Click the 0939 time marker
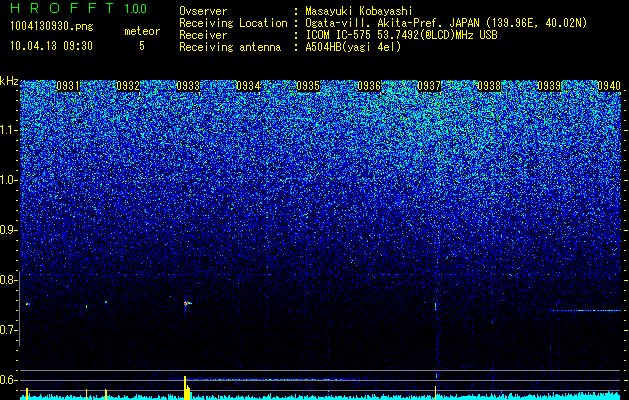Screen dimensions: 629x400 549,86
